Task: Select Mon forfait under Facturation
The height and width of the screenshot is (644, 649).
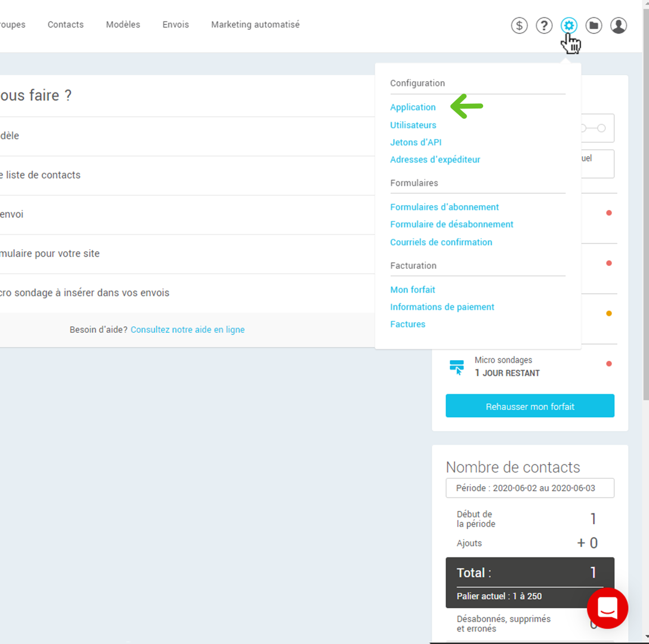Action: click(413, 289)
